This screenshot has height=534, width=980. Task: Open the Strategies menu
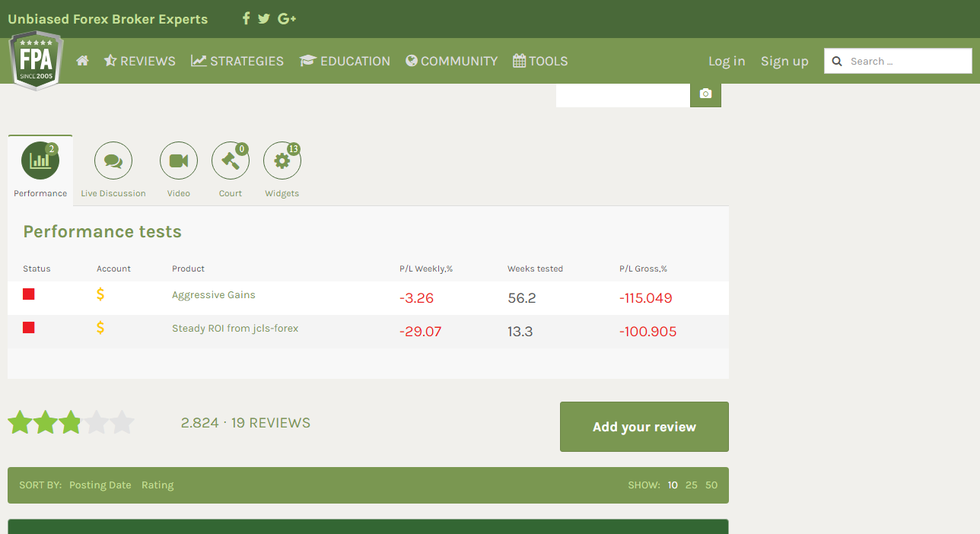[237, 61]
